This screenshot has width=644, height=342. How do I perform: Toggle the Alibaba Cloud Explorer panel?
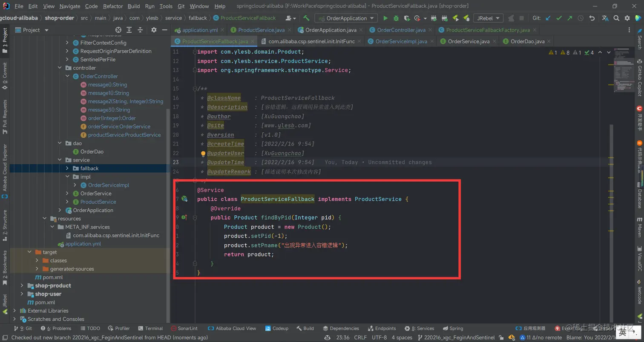click(5, 171)
